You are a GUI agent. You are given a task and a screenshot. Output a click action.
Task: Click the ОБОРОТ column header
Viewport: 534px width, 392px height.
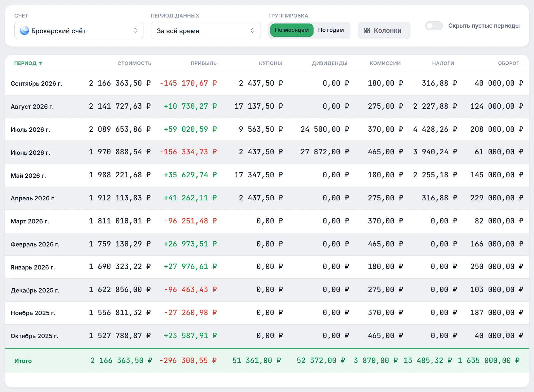click(x=509, y=63)
